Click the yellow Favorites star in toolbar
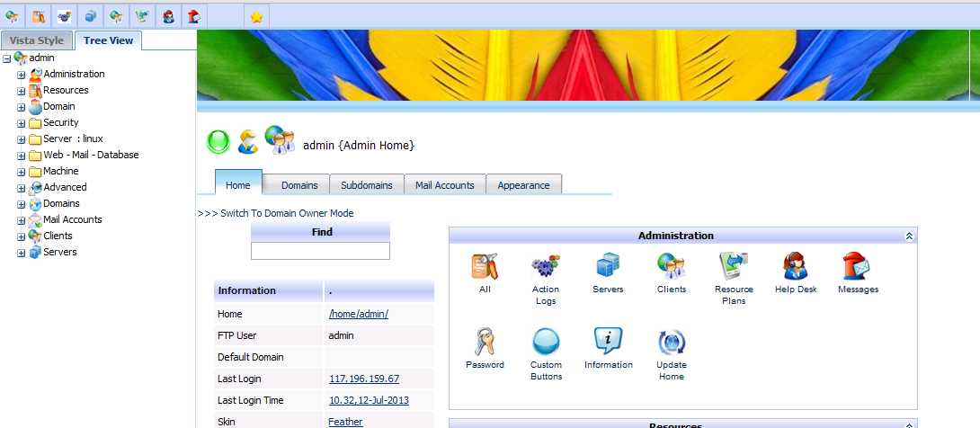The height and width of the screenshot is (428, 980). [256, 16]
